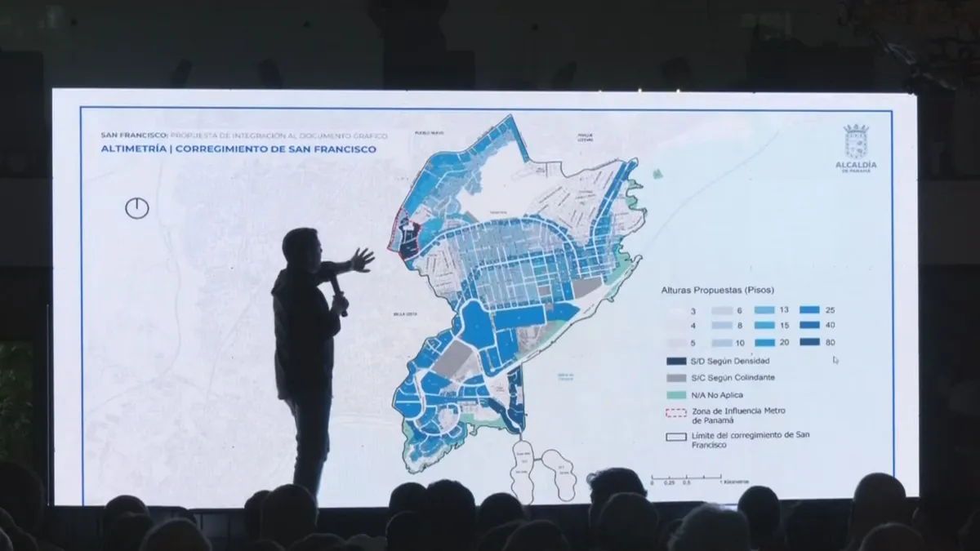Click the mouse cursor near the legend
This screenshot has height=551, width=980.
(x=835, y=359)
